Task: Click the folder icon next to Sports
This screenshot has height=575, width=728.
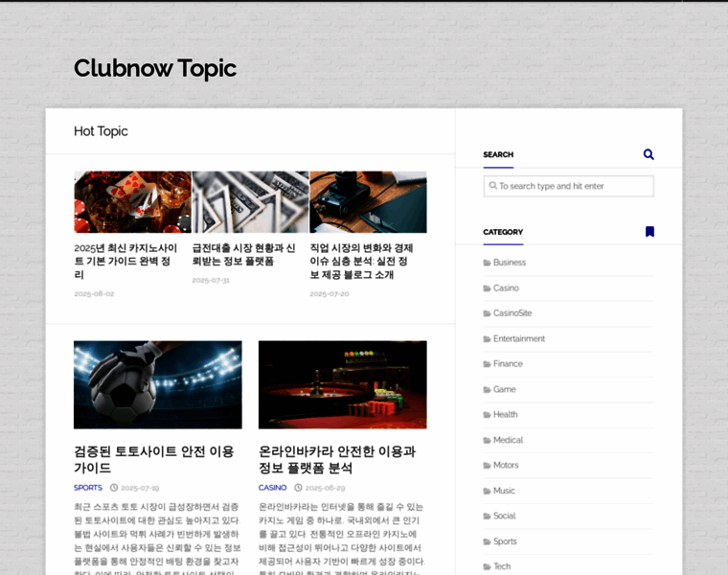Action: 487,541
